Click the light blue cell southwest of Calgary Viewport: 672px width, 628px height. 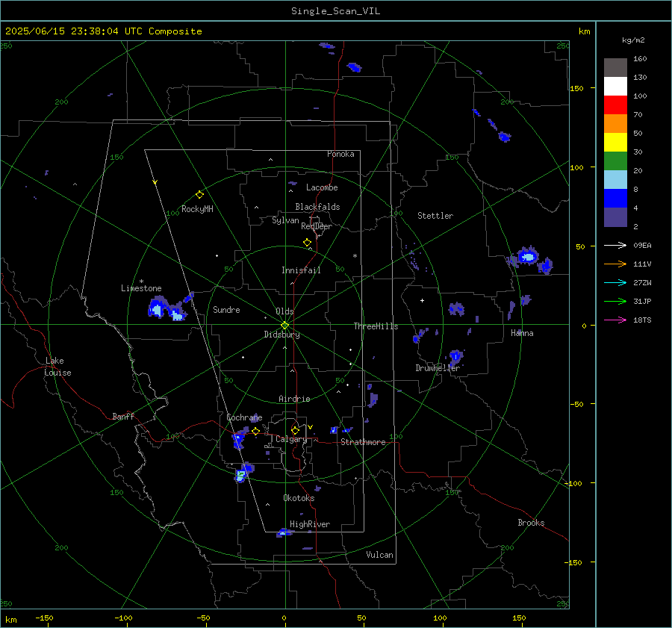(241, 475)
